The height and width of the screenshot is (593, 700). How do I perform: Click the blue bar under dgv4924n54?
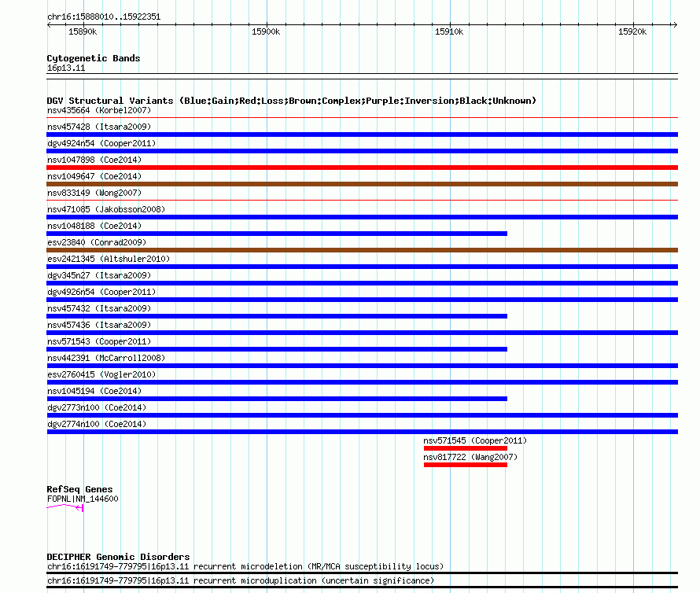tap(362, 151)
